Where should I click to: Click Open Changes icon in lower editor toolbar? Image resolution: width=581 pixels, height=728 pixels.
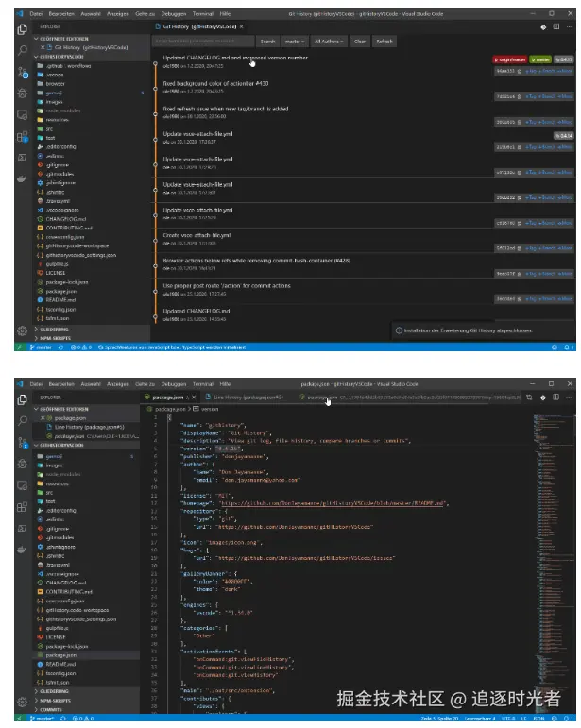(529, 398)
